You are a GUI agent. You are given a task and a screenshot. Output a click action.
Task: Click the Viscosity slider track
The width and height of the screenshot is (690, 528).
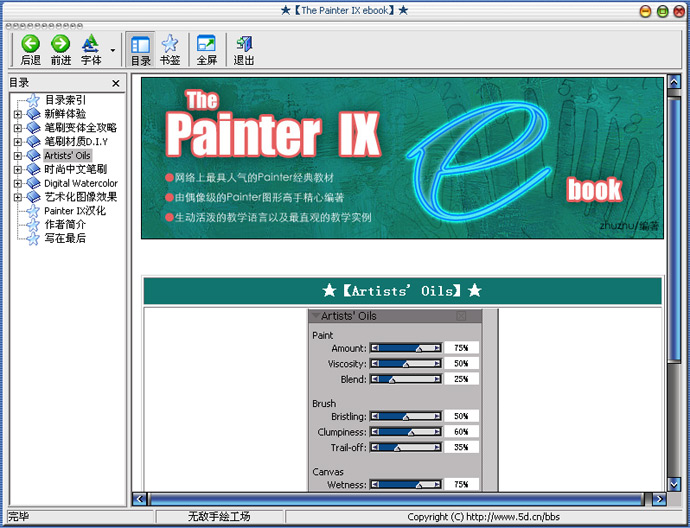click(405, 363)
